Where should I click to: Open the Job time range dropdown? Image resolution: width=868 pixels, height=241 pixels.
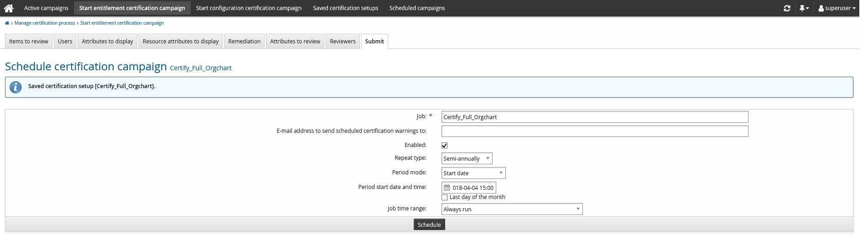tap(512, 209)
